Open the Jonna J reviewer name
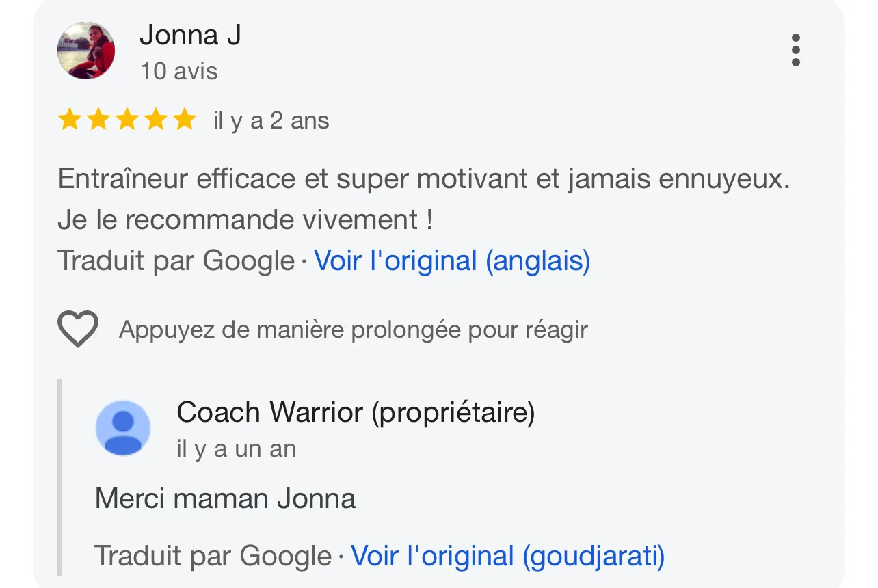This screenshot has width=878, height=588. point(190,35)
